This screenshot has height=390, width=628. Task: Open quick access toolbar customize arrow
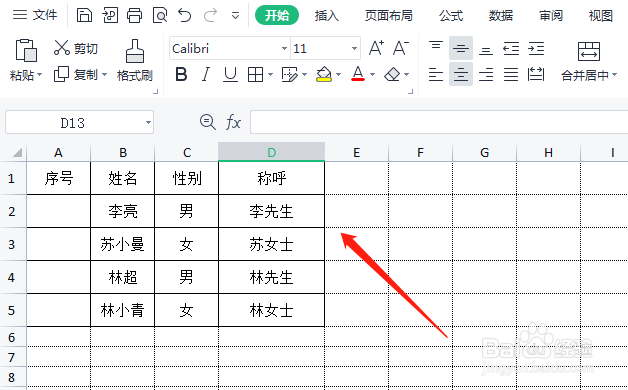(236, 16)
